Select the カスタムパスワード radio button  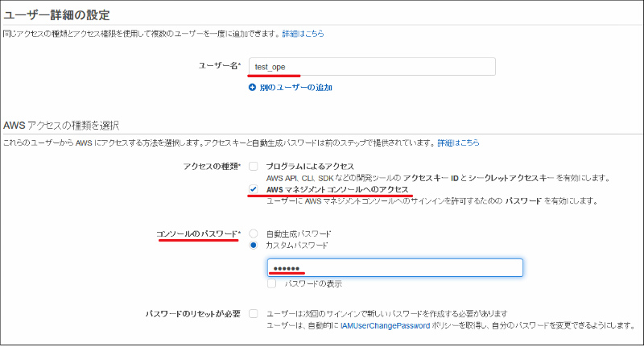254,245
